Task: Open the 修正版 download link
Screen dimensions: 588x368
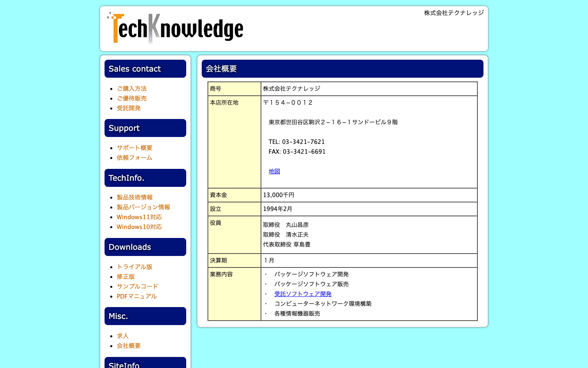Action: point(126,276)
